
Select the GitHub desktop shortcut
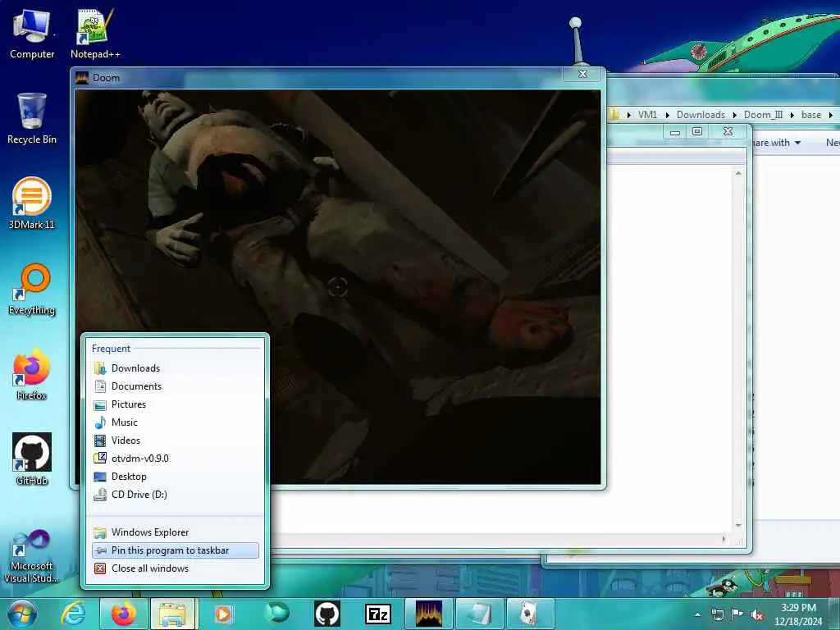(32, 459)
